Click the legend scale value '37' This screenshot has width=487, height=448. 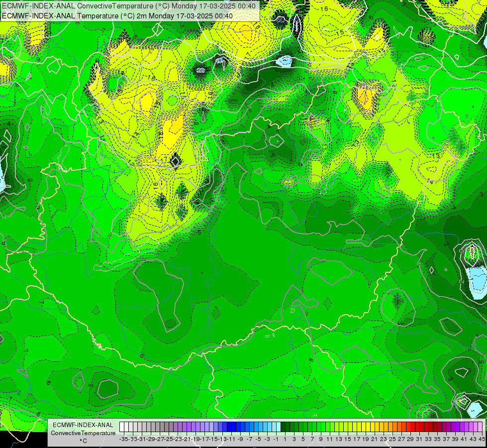(446, 439)
